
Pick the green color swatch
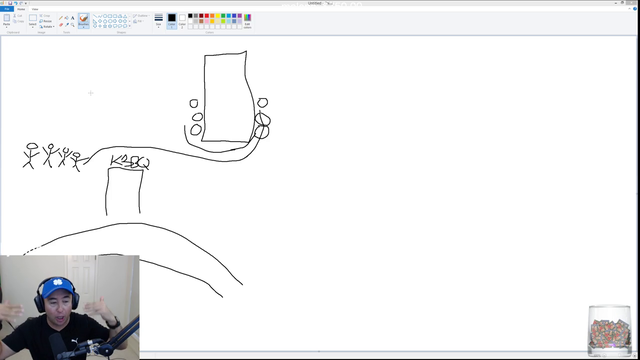tap(223, 16)
